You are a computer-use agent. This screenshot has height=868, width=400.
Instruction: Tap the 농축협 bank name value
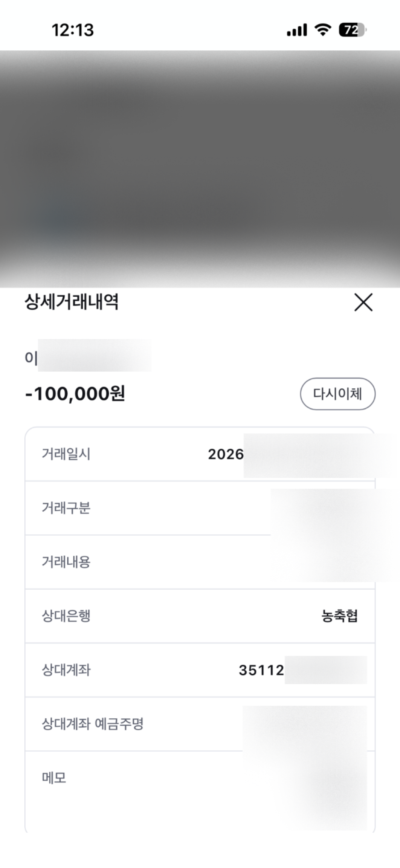[x=339, y=616]
